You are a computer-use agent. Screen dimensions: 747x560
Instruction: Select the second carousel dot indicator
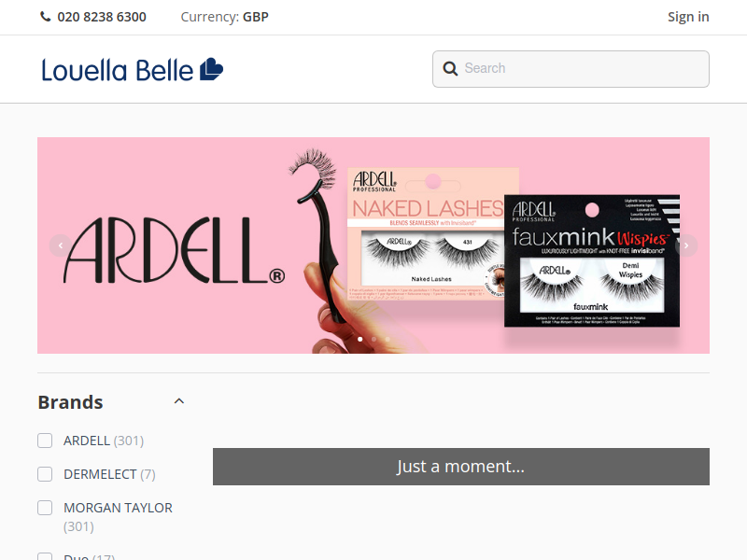click(374, 339)
